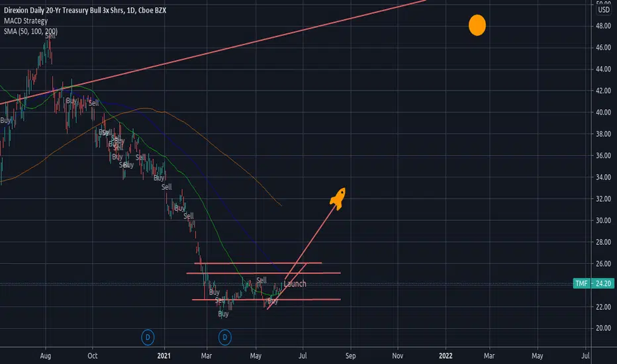Select the MACD Strategy legend
Image resolution: width=617 pixels, height=364 pixels.
[26, 21]
